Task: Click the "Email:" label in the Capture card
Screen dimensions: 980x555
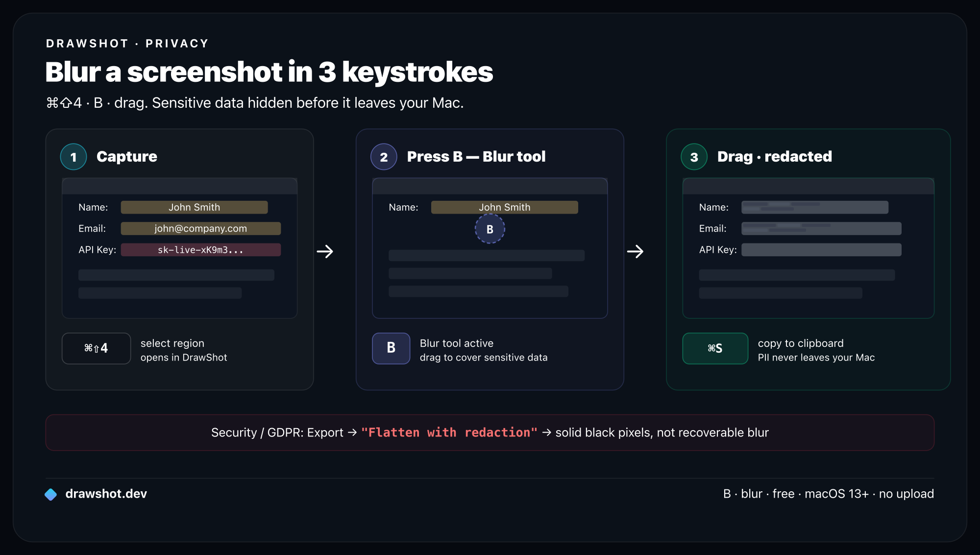Action: click(x=92, y=228)
